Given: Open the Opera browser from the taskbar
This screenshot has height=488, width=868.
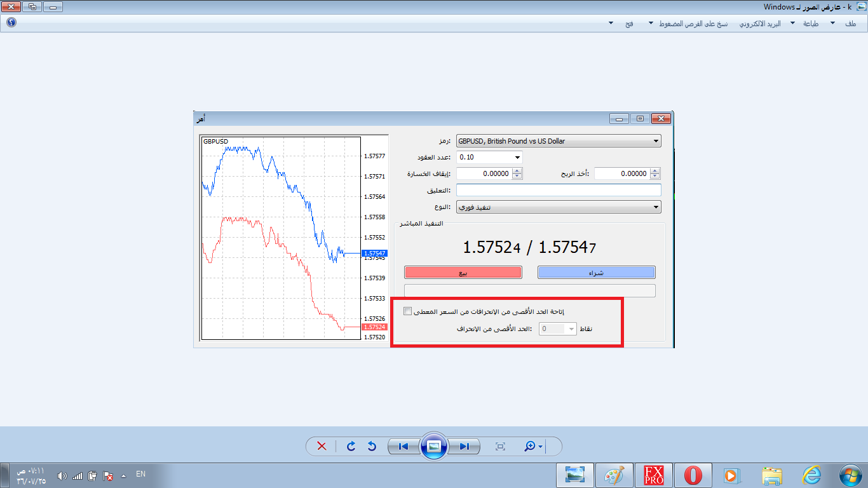Looking at the screenshot, I should point(693,475).
